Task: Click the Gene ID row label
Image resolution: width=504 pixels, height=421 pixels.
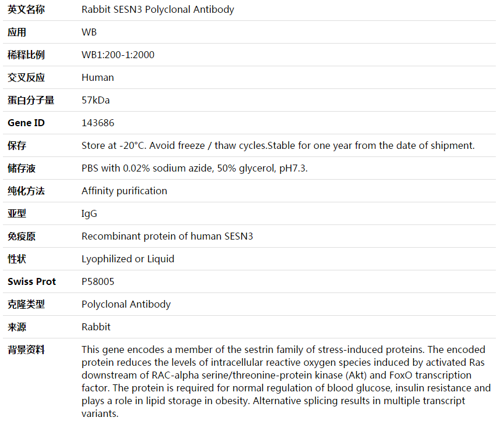Action: pos(26,123)
